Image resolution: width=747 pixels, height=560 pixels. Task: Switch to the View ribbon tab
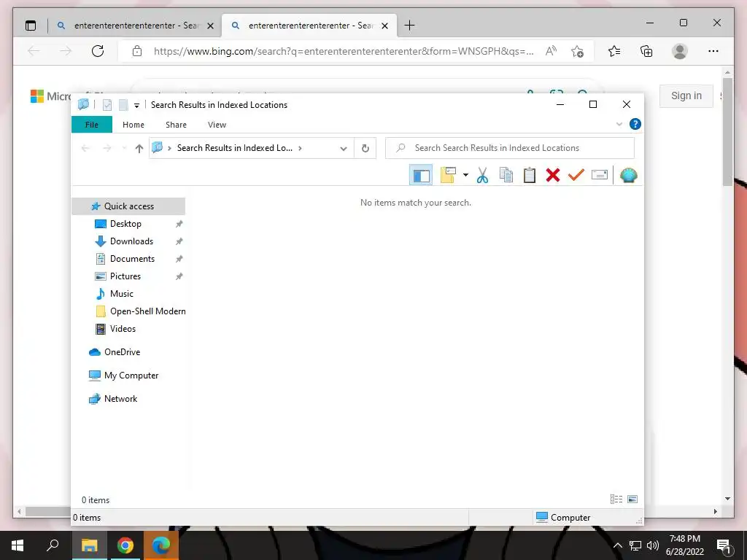[x=217, y=125]
